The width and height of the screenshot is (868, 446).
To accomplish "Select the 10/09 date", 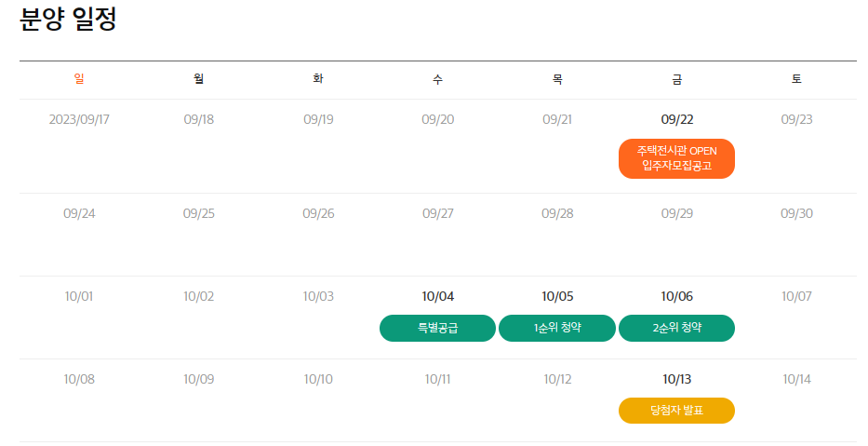I will pos(199,379).
